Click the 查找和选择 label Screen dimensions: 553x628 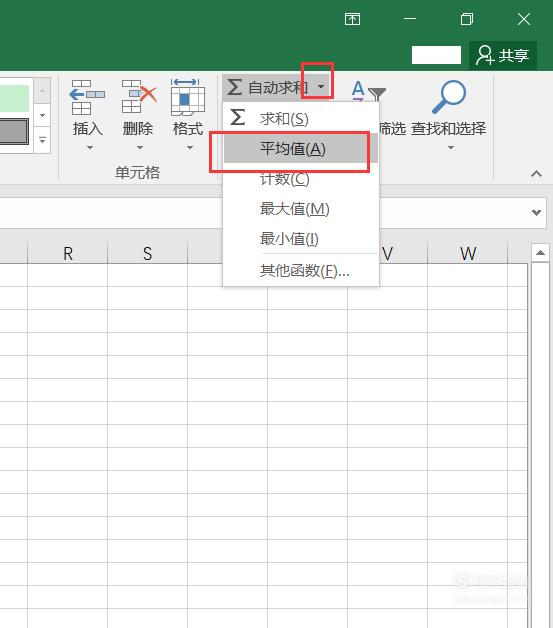click(448, 129)
